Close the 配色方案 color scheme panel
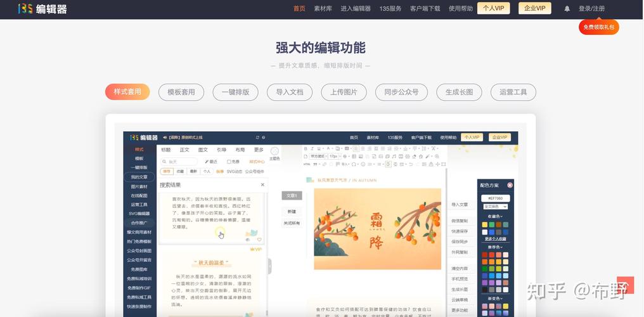 pyautogui.click(x=510, y=185)
